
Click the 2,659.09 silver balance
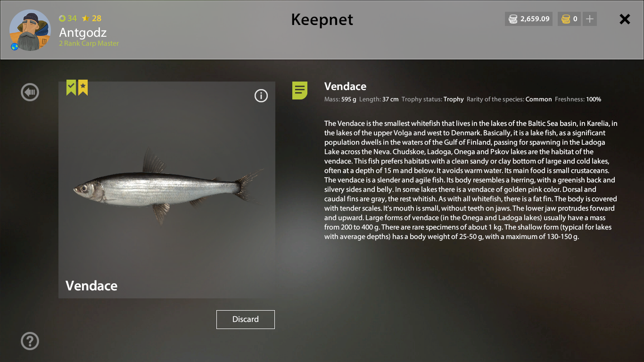point(535,19)
